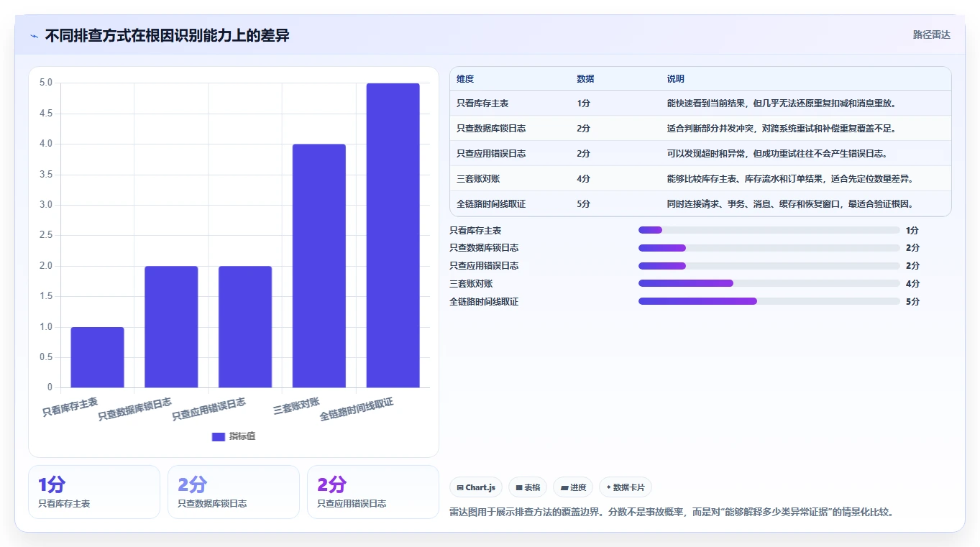Click the 只看库存主表 bar in the chart
Image resolution: width=980 pixels, height=547 pixels.
pyautogui.click(x=97, y=357)
